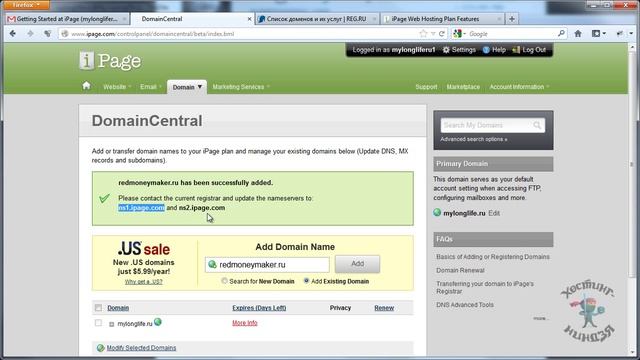Open the Marketing Services dropdown

click(241, 87)
